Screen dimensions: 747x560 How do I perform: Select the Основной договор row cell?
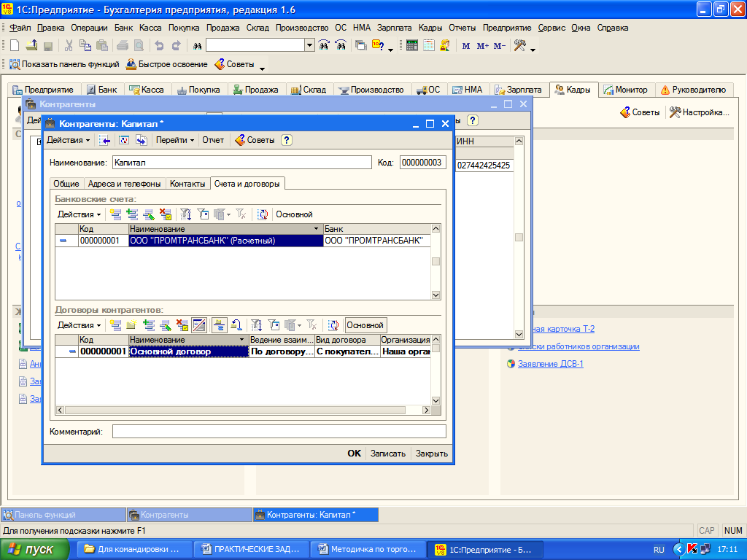point(189,351)
